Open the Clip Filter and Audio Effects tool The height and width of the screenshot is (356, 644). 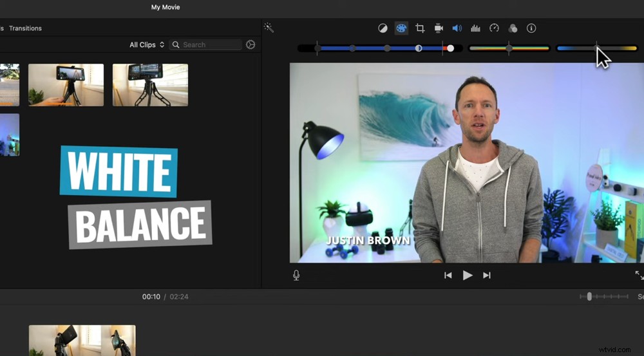(513, 28)
